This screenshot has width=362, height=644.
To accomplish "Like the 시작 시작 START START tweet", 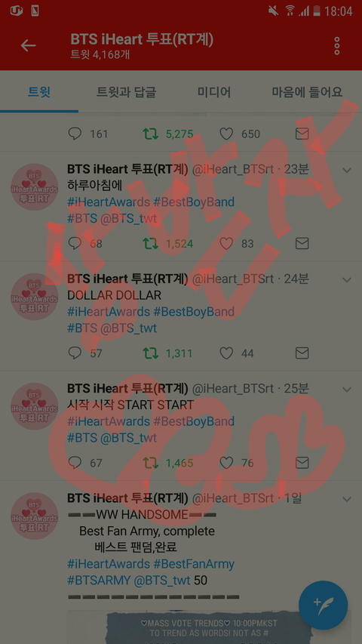I will click(226, 463).
